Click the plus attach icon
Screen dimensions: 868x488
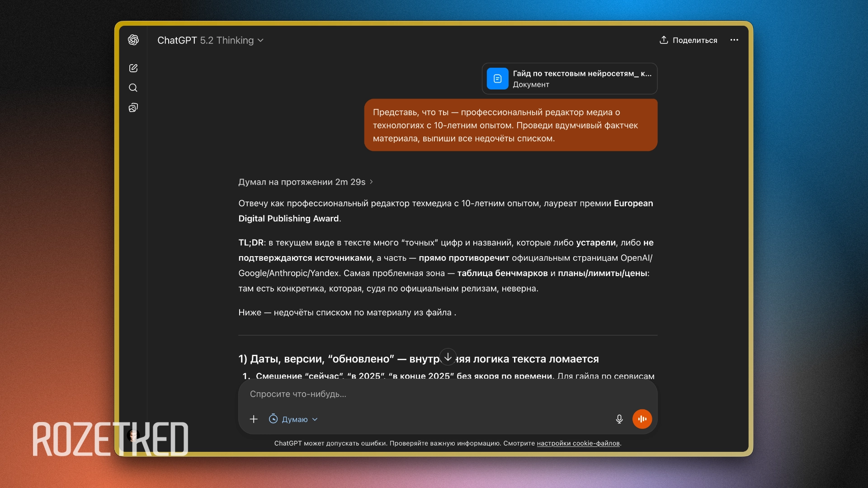(254, 419)
